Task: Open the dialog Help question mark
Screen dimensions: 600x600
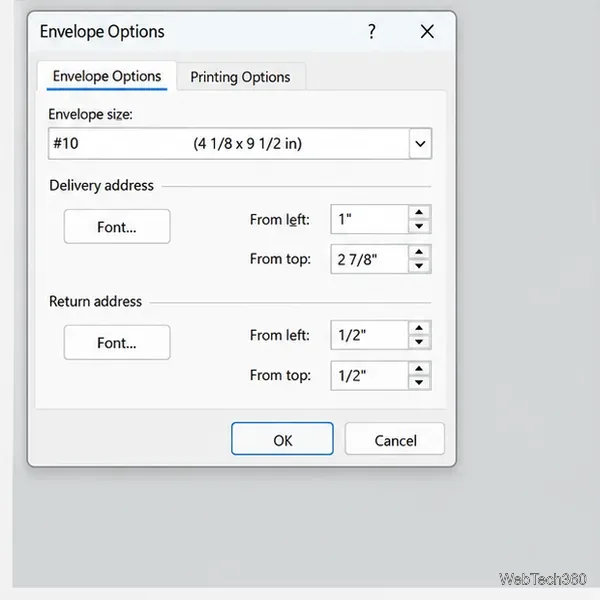Action: click(x=372, y=31)
